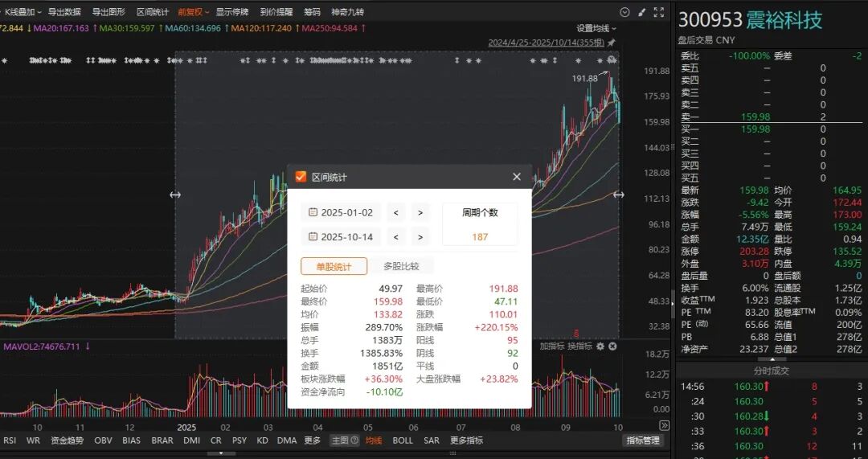Toggle 均线 moving average overlay
The width and height of the screenshot is (868, 459).
[374, 441]
